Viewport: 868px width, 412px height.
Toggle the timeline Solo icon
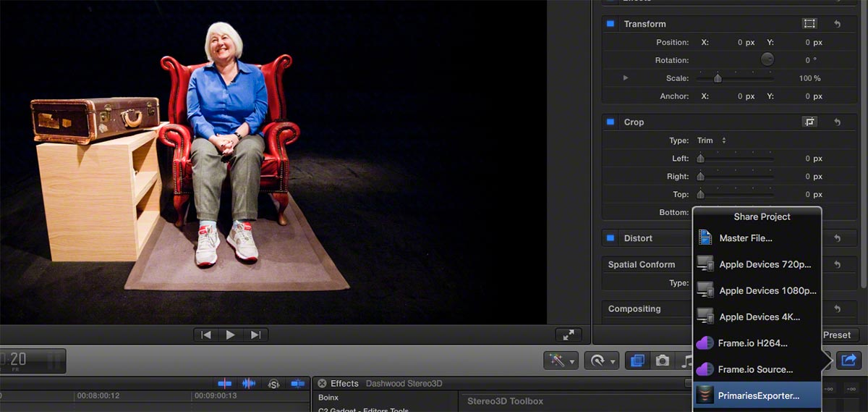273,383
